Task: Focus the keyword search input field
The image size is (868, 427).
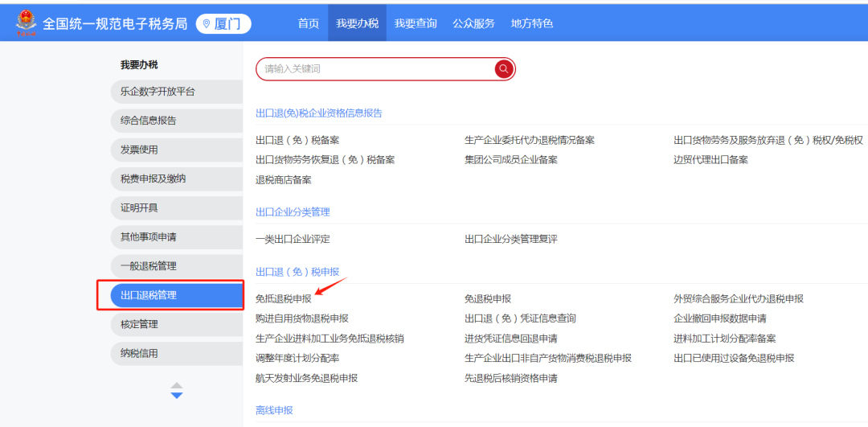Action: click(x=376, y=69)
